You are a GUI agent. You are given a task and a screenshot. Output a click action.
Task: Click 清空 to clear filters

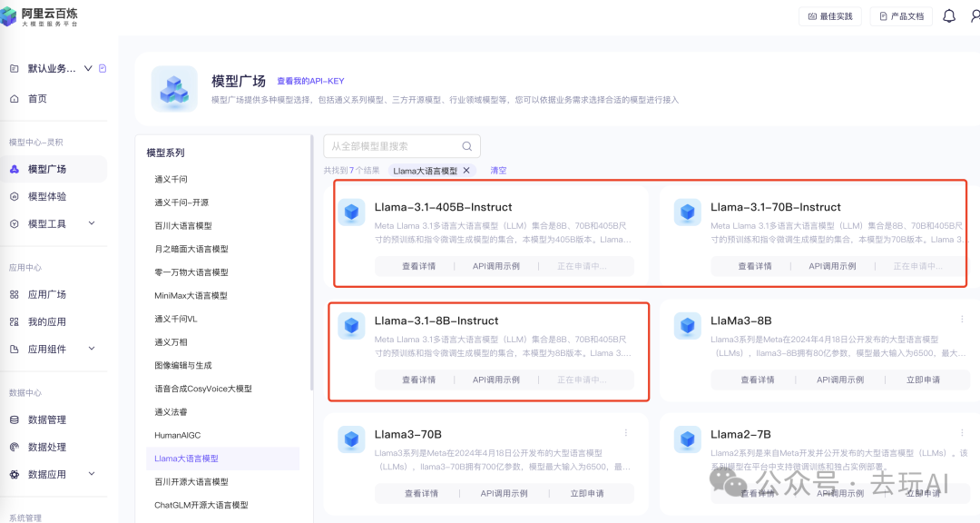[498, 170]
